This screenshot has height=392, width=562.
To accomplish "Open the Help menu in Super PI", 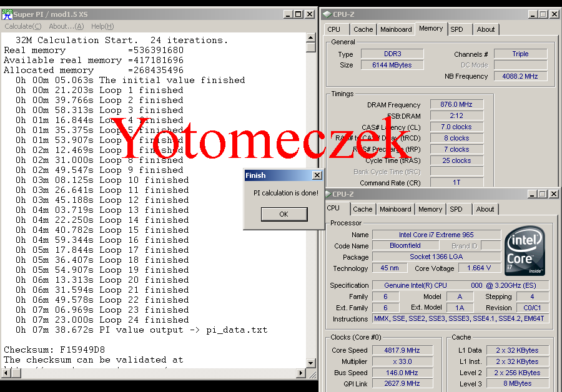I will [102, 26].
